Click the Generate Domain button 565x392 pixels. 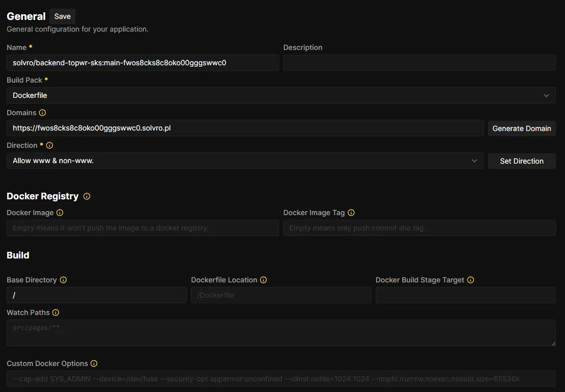tap(521, 128)
